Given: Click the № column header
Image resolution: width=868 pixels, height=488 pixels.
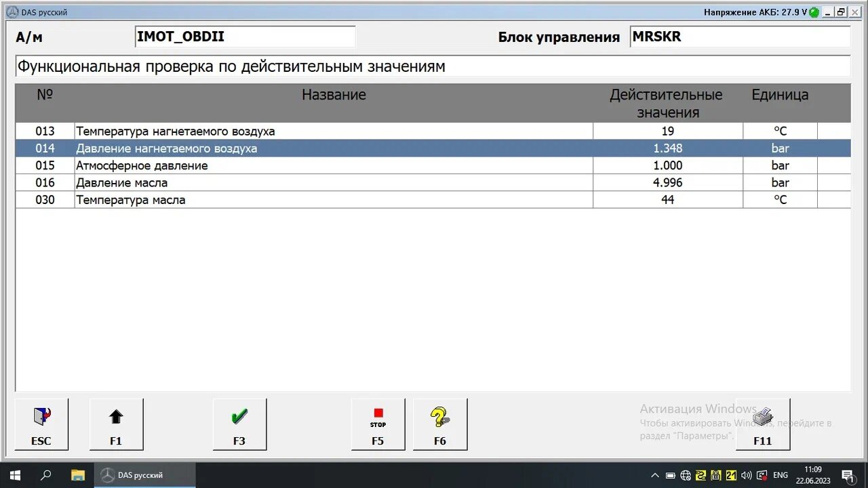Looking at the screenshot, I should point(45,95).
